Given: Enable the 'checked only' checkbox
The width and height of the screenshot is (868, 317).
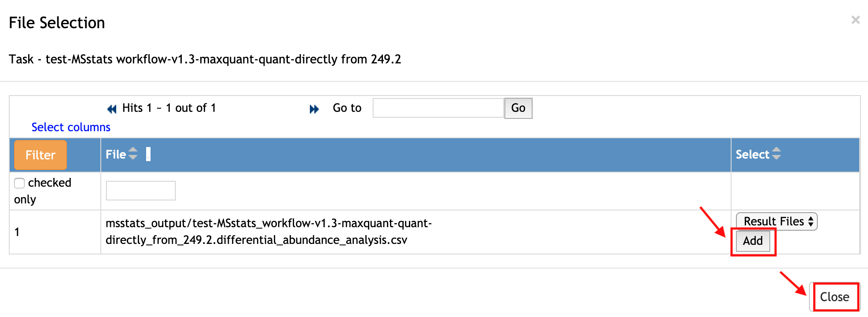Looking at the screenshot, I should point(19,183).
